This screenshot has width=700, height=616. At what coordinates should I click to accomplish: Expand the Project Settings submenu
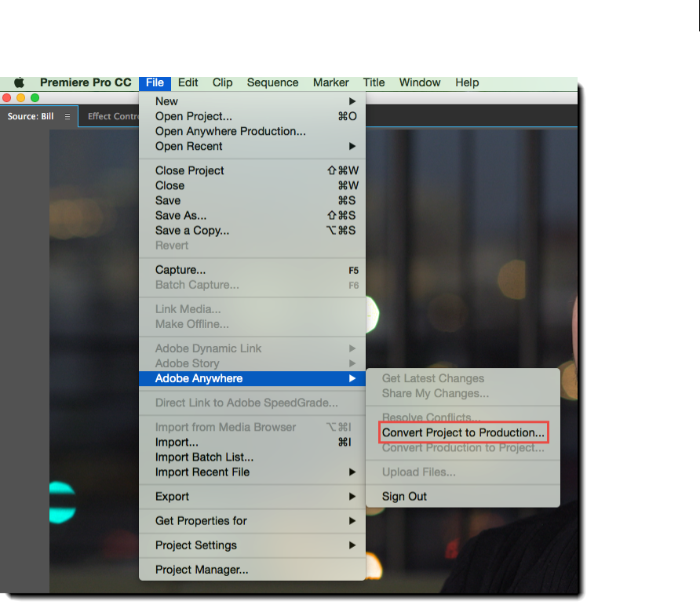[x=252, y=545]
